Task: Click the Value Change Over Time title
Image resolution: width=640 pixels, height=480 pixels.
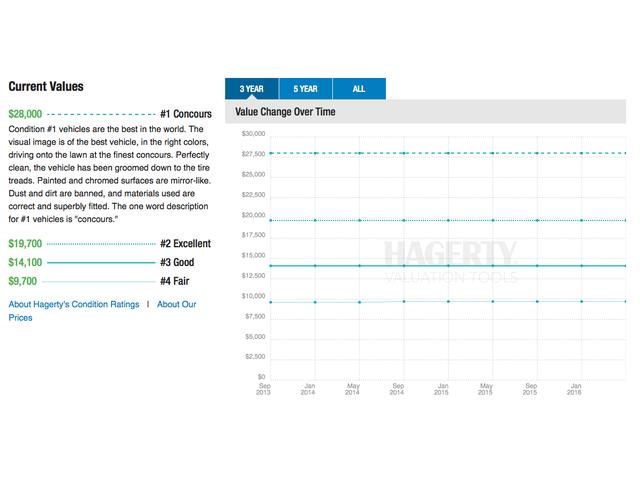Action: click(x=285, y=111)
